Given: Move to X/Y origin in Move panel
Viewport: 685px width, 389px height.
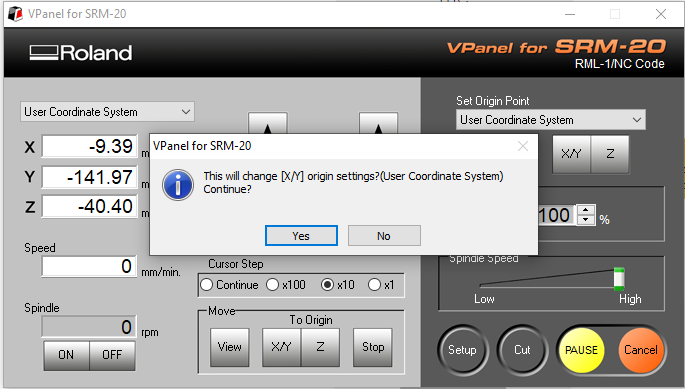Looking at the screenshot, I should click(x=281, y=347).
